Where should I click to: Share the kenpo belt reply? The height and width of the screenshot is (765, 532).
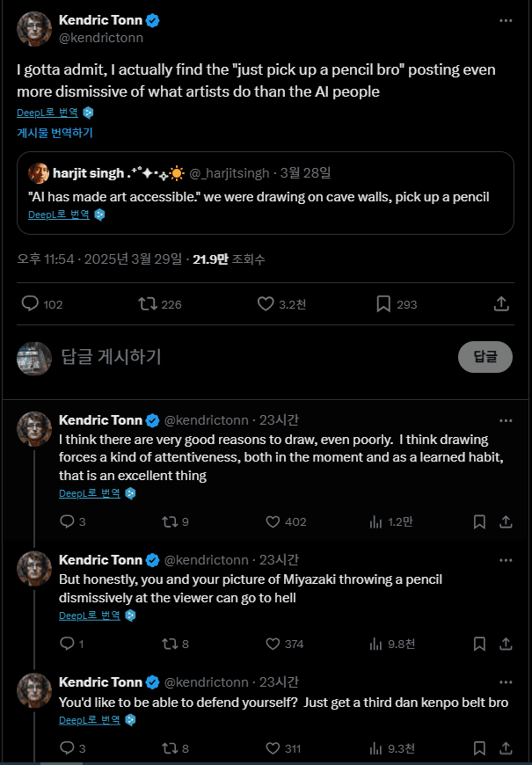tap(506, 748)
